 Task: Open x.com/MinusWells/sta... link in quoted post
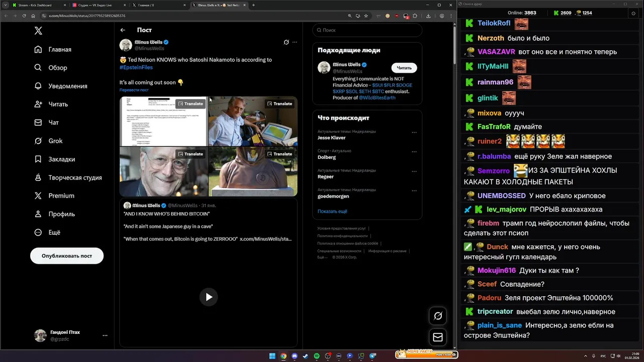pyautogui.click(x=266, y=239)
